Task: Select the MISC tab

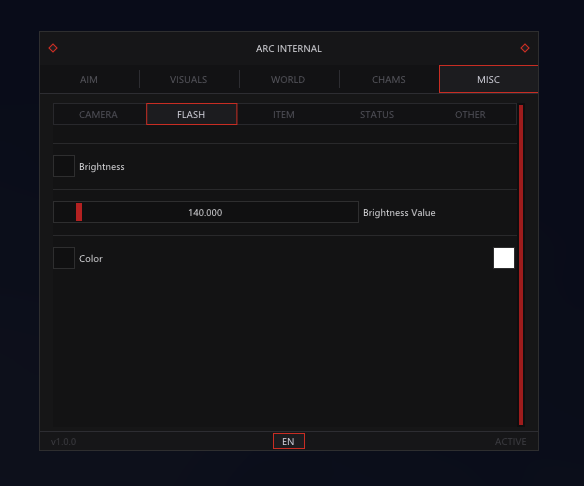Action: point(488,79)
